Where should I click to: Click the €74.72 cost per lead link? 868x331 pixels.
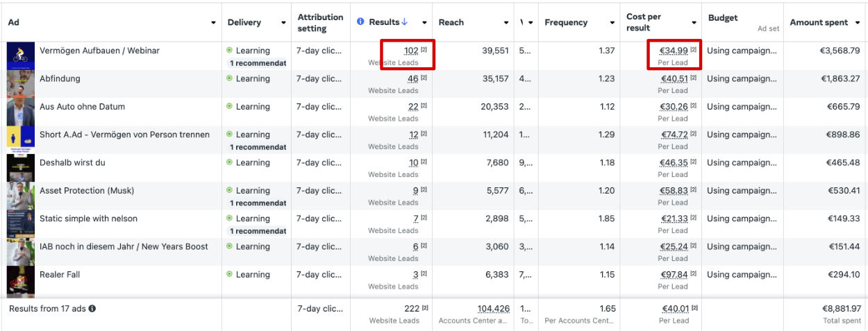pyautogui.click(x=674, y=135)
